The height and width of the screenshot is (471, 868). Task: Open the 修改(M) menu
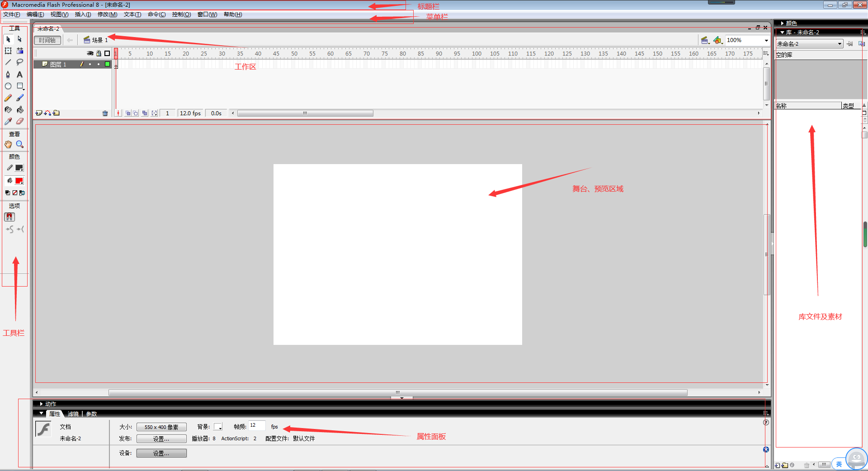(x=108, y=14)
